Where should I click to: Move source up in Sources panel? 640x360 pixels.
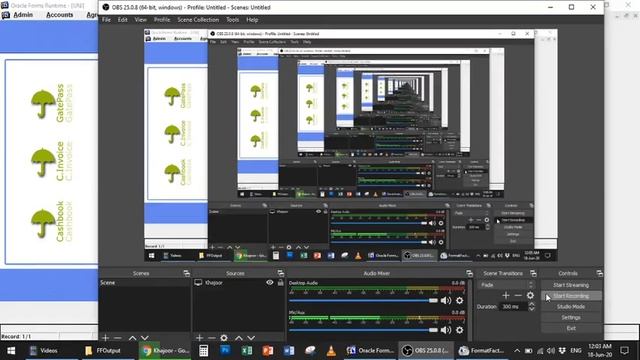[x=239, y=338]
